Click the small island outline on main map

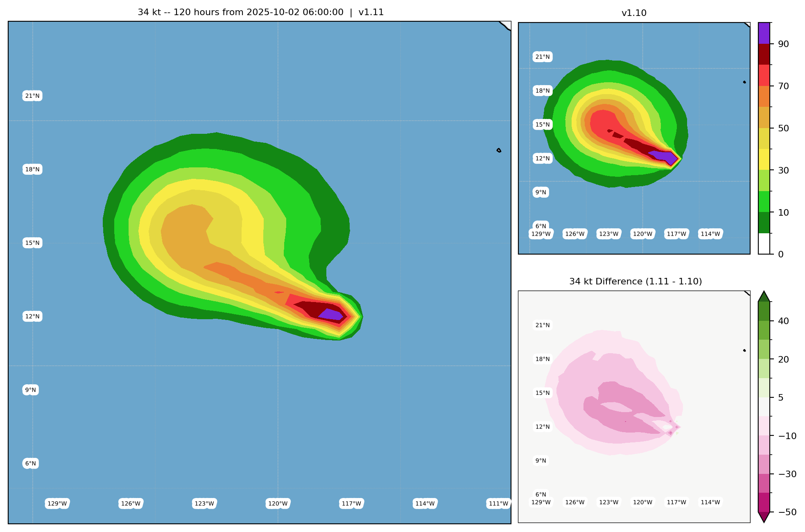tap(499, 151)
